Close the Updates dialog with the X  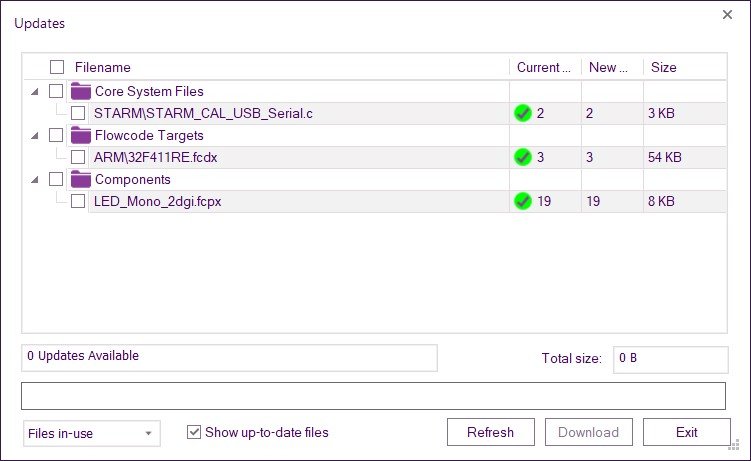click(727, 15)
